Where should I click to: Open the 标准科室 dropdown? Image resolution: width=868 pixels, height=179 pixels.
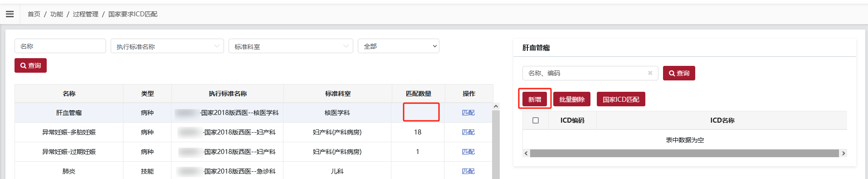[x=291, y=46]
